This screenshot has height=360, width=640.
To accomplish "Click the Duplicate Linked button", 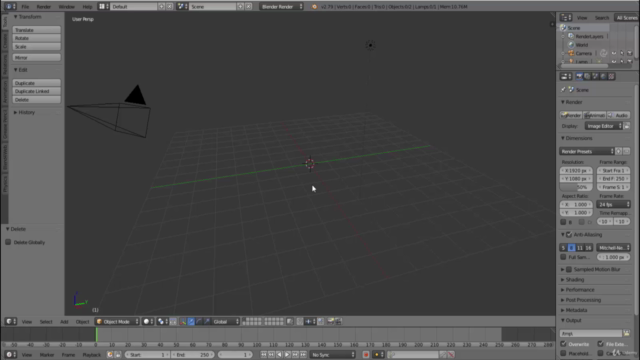I will pyautogui.click(x=37, y=91).
